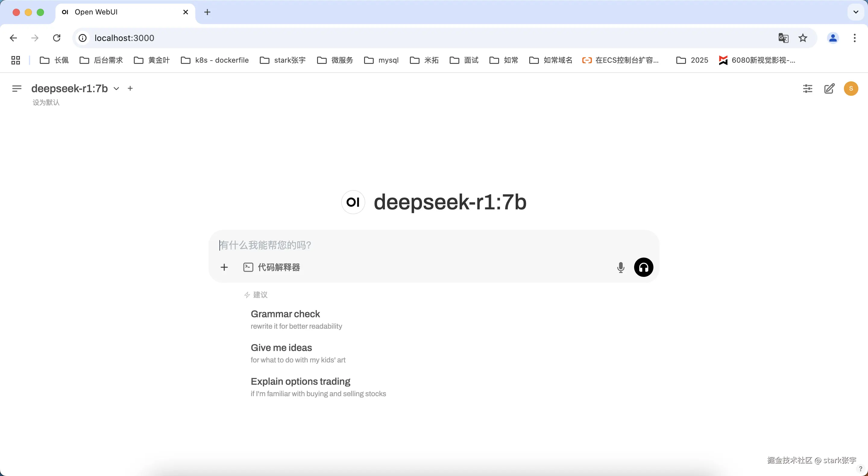Start voice call with headphone button

[643, 268]
